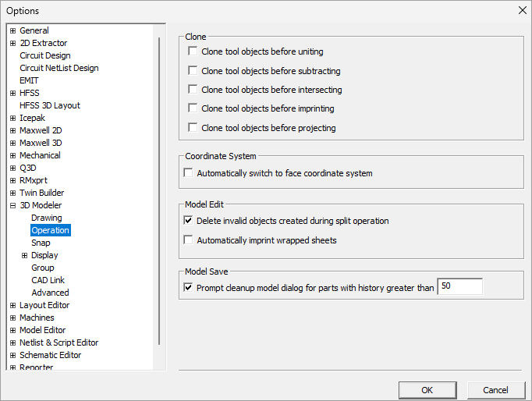Enable Automatically imprint wrapped sheets

tap(188, 240)
